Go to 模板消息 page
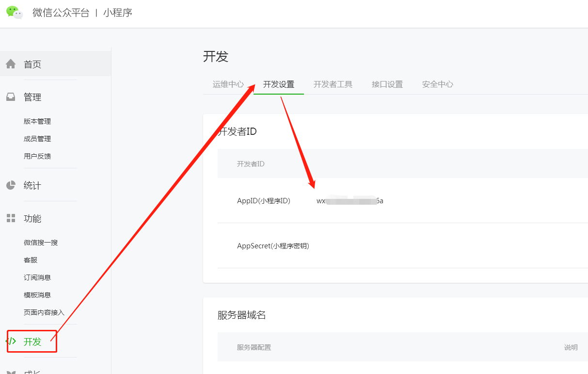Image resolution: width=588 pixels, height=374 pixels. 37,295
